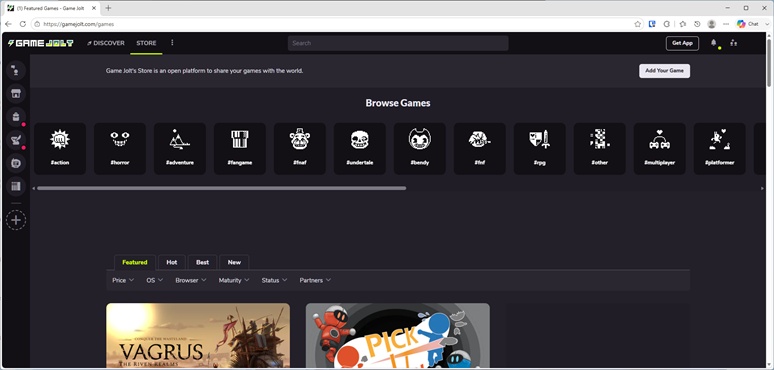Click the dashed plus add-community icon
The height and width of the screenshot is (370, 774).
(16, 220)
